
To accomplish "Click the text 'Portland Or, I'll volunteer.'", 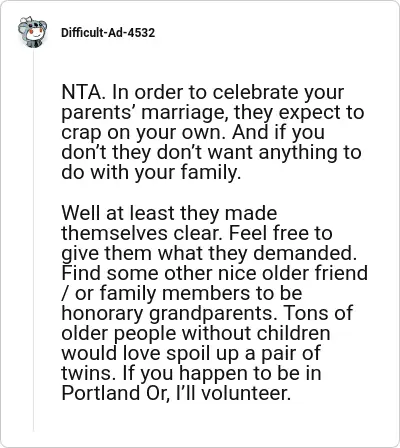I will (x=176, y=393).
